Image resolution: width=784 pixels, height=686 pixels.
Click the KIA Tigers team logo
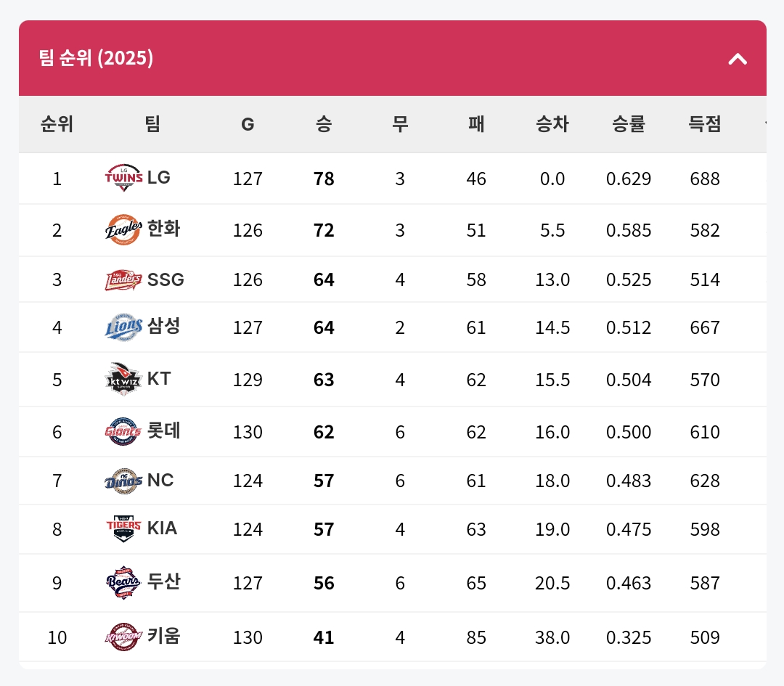pyautogui.click(x=124, y=528)
